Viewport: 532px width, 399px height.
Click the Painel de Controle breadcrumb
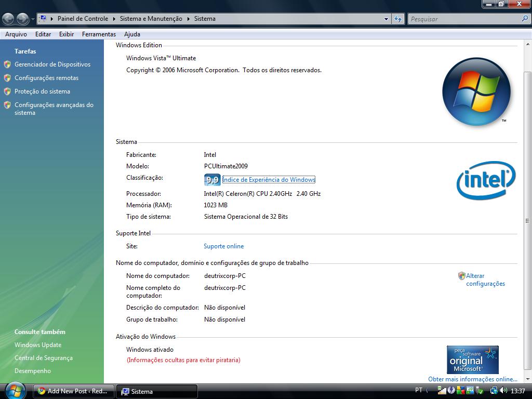click(x=83, y=19)
